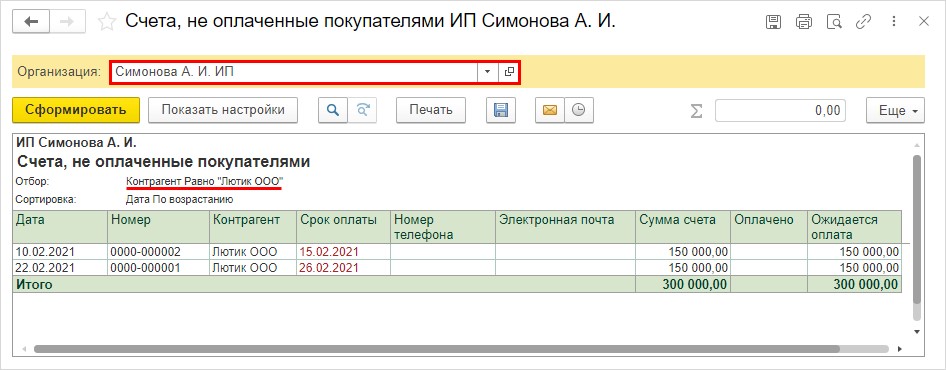Open the three-dot more options menu

point(894,22)
